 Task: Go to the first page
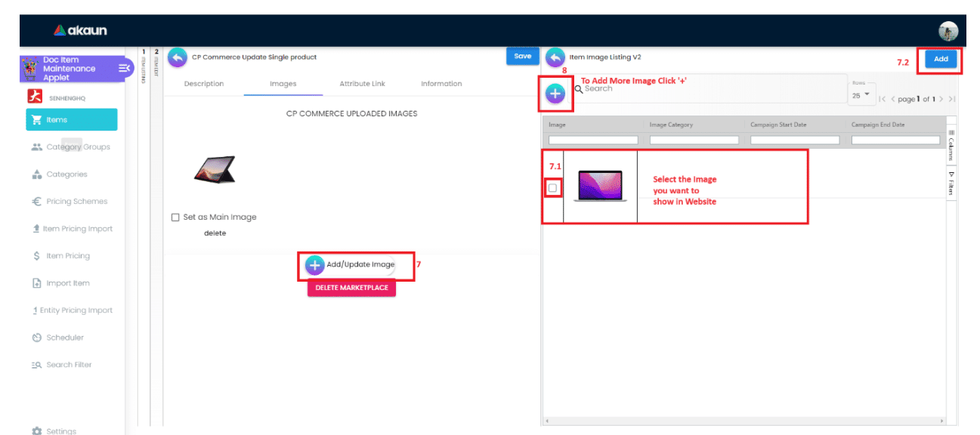point(883,100)
